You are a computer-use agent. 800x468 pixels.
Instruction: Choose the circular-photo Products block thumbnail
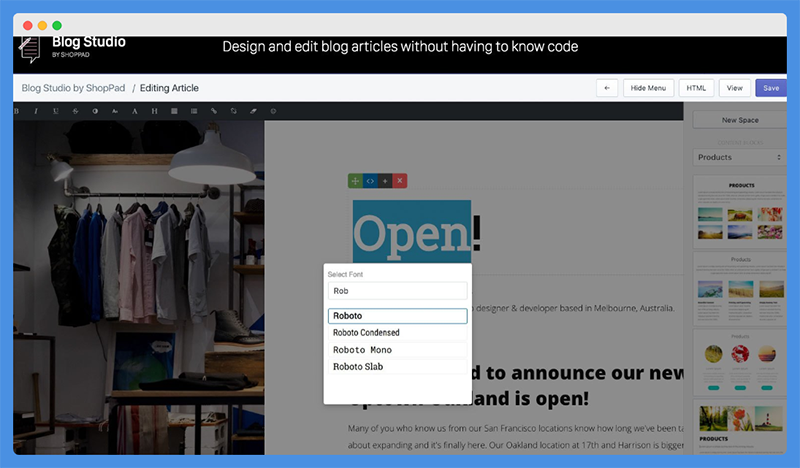[740, 362]
